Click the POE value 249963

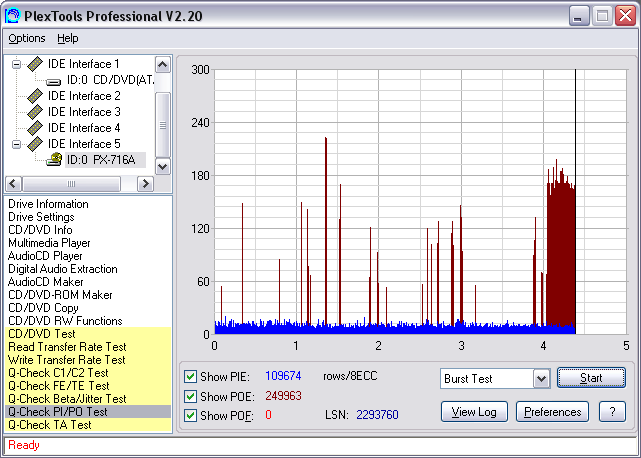click(283, 396)
